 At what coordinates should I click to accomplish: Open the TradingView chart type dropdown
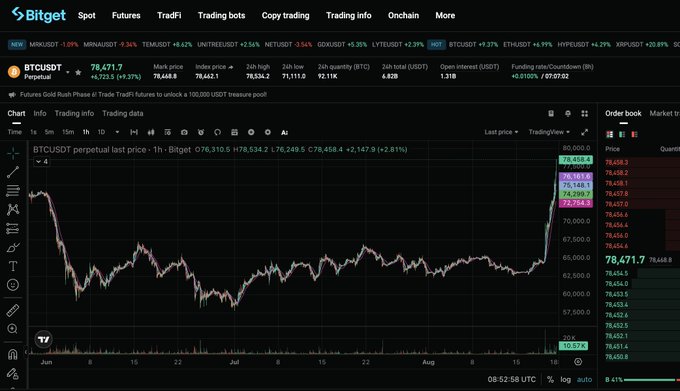coord(549,132)
